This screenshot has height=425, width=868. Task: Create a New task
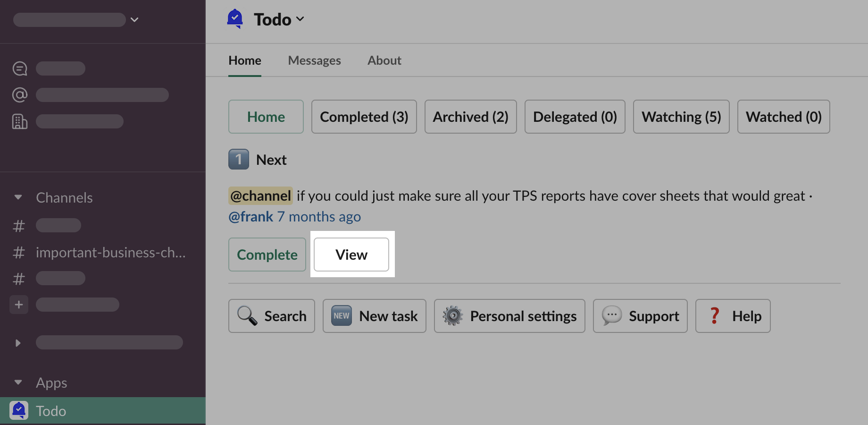tap(375, 316)
